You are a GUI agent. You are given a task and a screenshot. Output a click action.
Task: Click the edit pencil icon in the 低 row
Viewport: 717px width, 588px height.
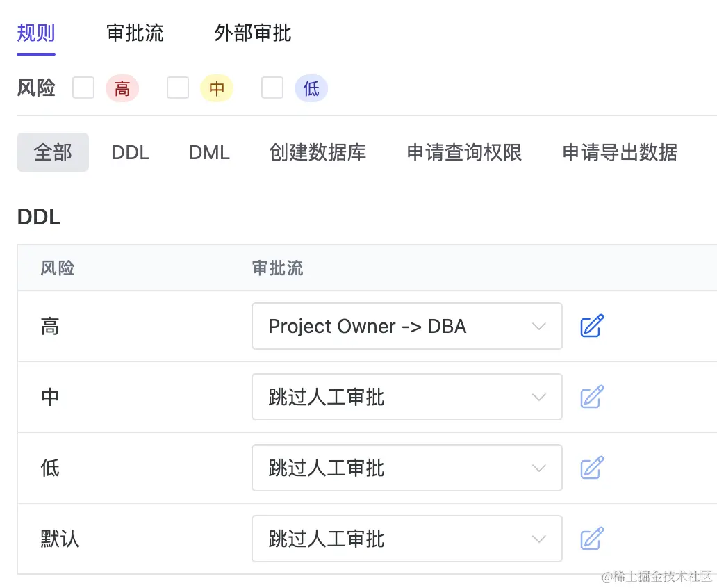[x=592, y=468]
